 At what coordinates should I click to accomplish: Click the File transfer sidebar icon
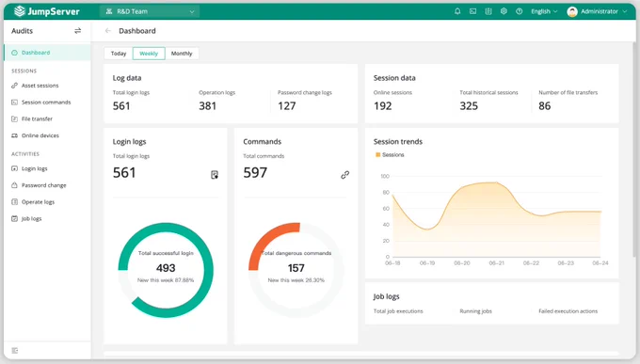pyautogui.click(x=14, y=119)
